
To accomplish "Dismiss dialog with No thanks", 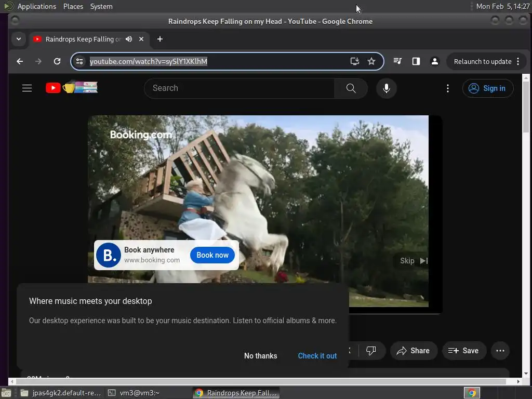I will coord(261,355).
